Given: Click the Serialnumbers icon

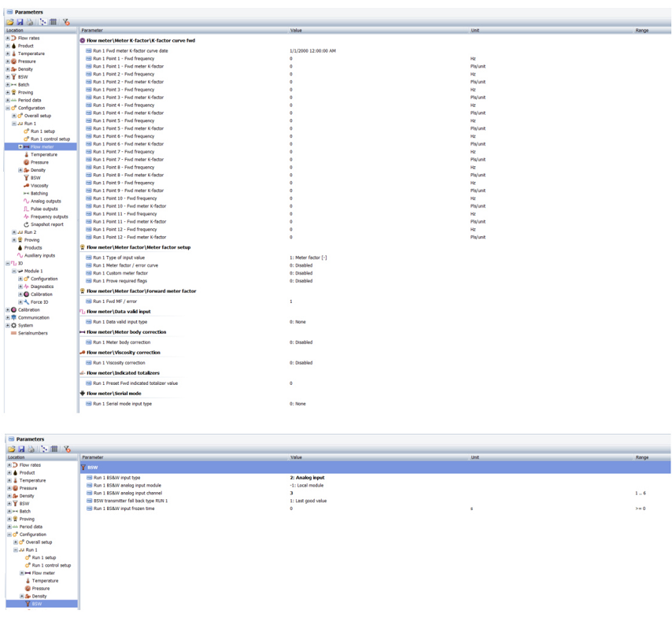Looking at the screenshot, I should (x=13, y=333).
